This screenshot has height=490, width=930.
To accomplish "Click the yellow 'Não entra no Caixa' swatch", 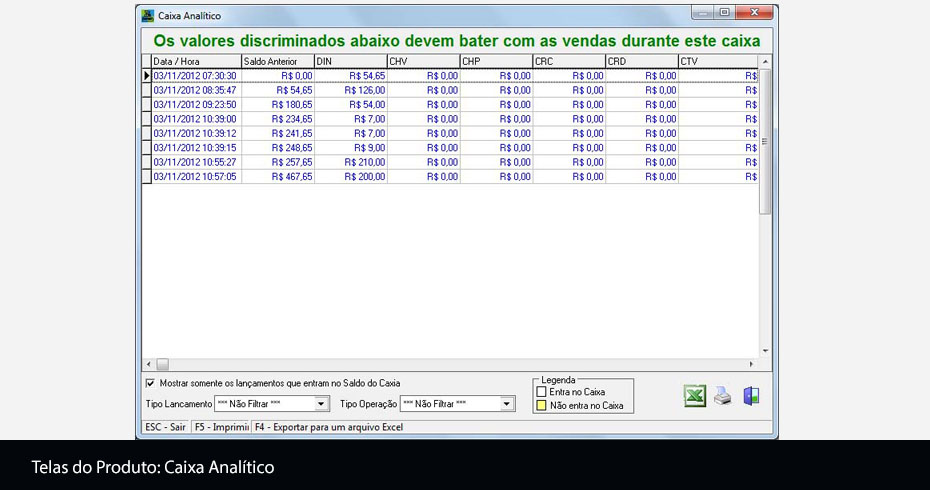I will click(x=542, y=406).
